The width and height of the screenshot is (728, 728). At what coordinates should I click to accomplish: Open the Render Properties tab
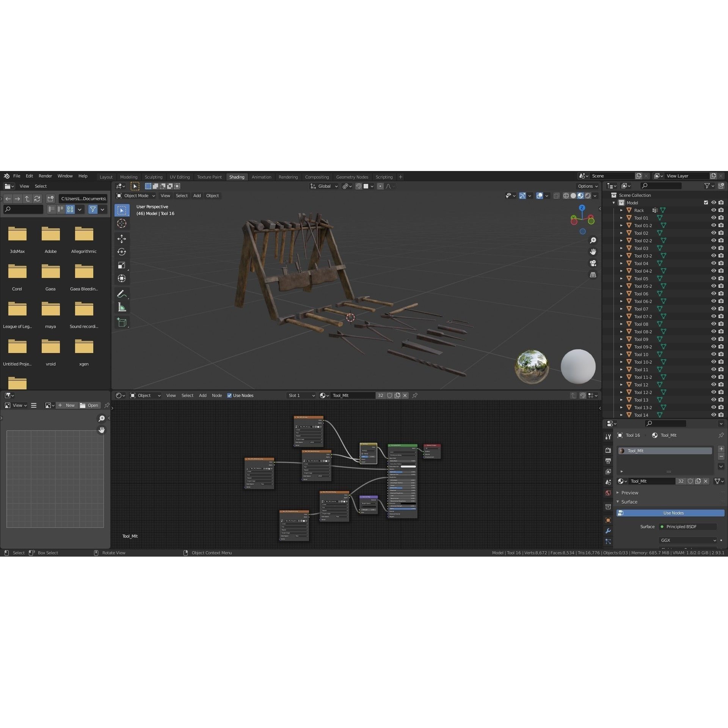608,450
